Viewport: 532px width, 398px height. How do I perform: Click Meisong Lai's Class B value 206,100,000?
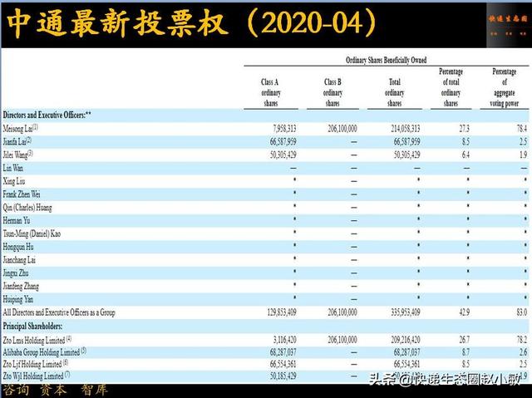342,129
